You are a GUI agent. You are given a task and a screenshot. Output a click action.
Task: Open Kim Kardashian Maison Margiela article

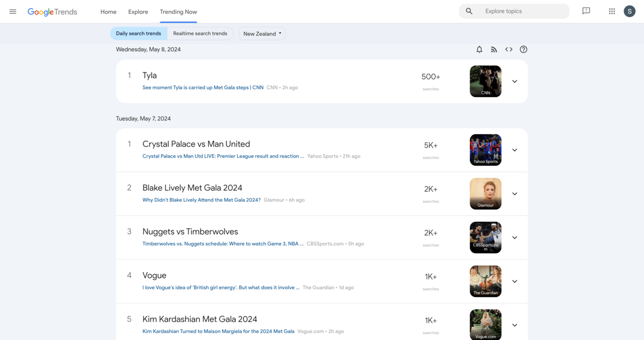pos(218,331)
